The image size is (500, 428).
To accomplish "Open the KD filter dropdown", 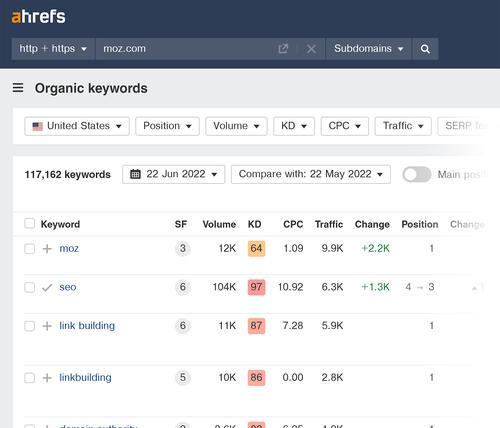I will (x=294, y=126).
